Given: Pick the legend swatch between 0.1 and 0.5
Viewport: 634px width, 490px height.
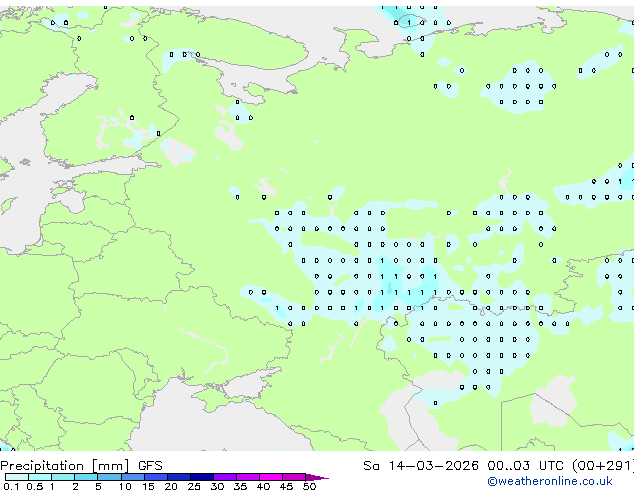Looking at the screenshot, I should (x=17, y=477).
